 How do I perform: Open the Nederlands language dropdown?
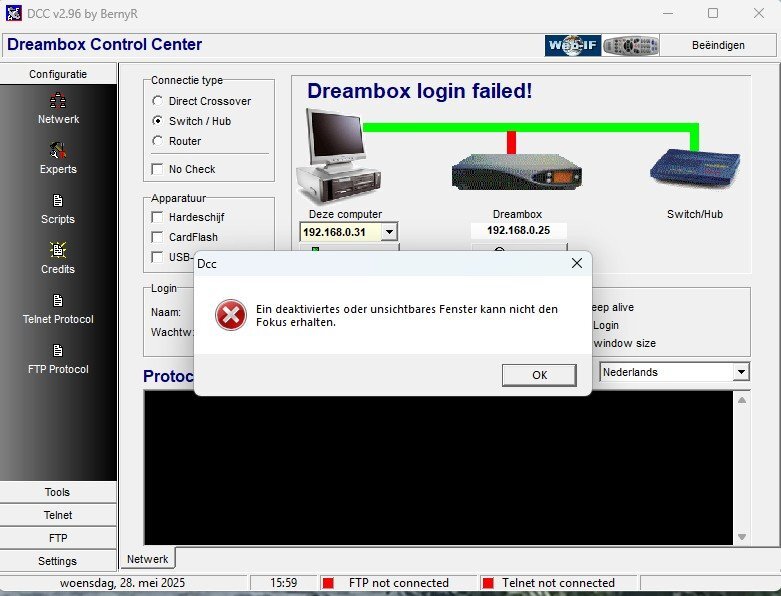(741, 372)
